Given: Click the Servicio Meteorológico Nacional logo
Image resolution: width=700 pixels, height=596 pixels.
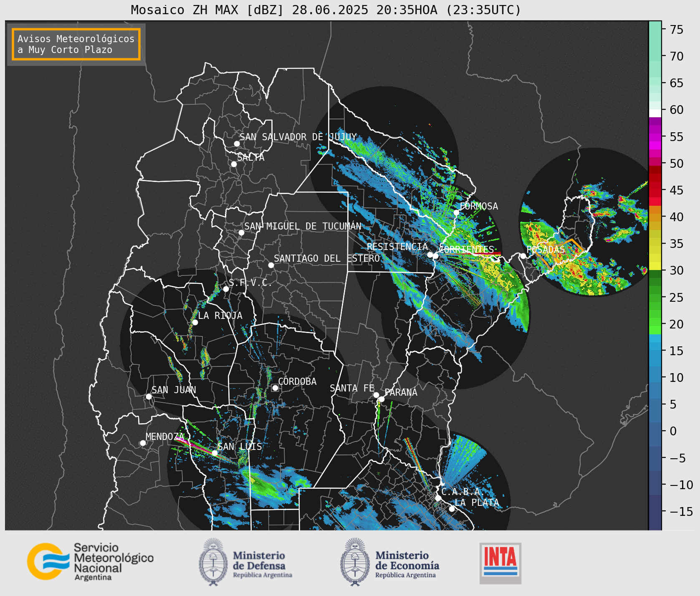Looking at the screenshot, I should (90, 561).
